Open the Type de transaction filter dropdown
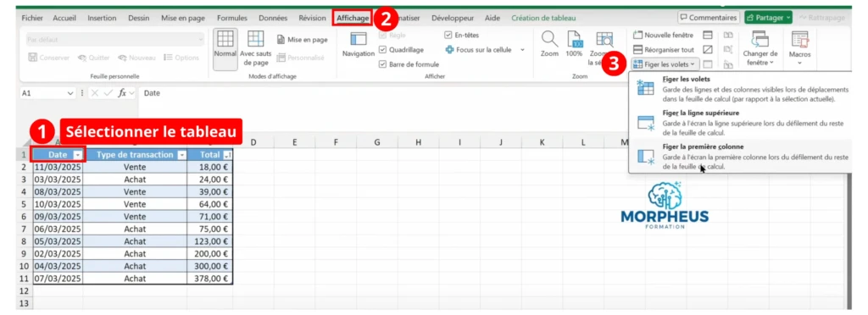Image resolution: width=868 pixels, height=315 pixels. point(181,155)
